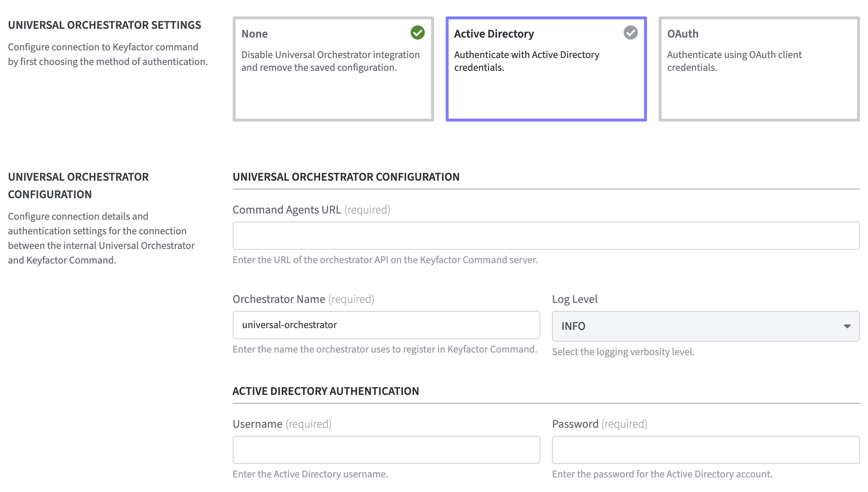Click the Password label
Viewport: 868px width, 492px height.
pyautogui.click(x=599, y=424)
